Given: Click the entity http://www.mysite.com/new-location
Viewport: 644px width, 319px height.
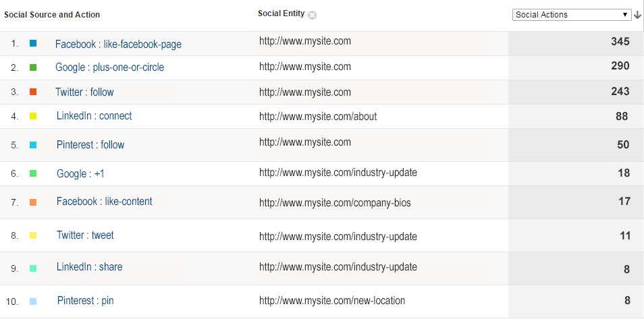Looking at the screenshot, I should coord(332,301).
